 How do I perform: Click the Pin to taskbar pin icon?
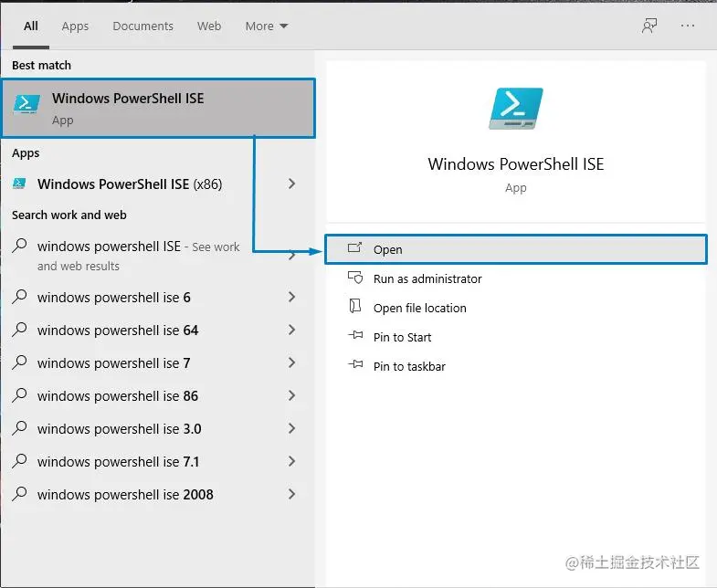355,365
